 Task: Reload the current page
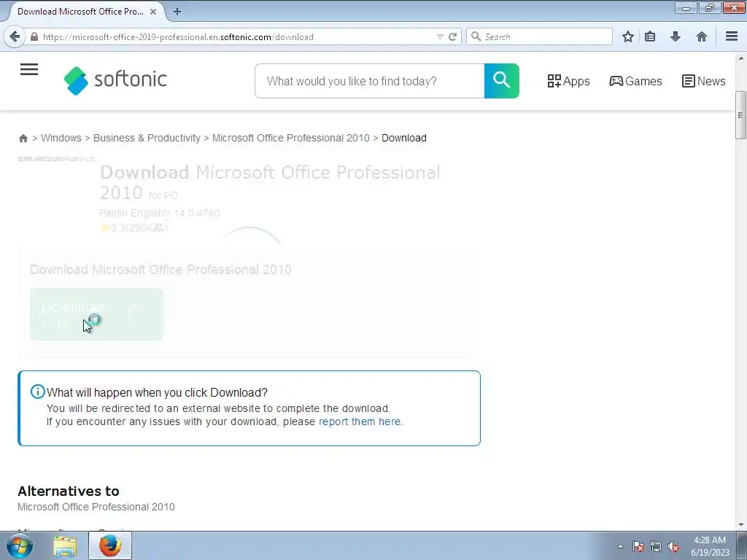[452, 36]
